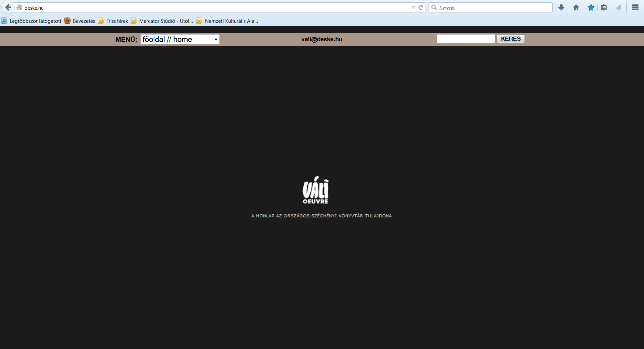Go back using the browser back arrow

pyautogui.click(x=8, y=7)
